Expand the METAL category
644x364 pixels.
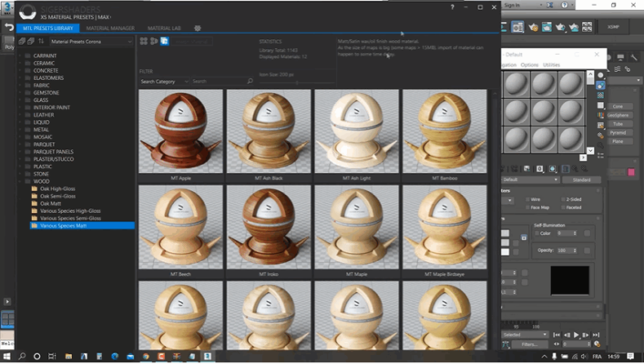(x=20, y=130)
